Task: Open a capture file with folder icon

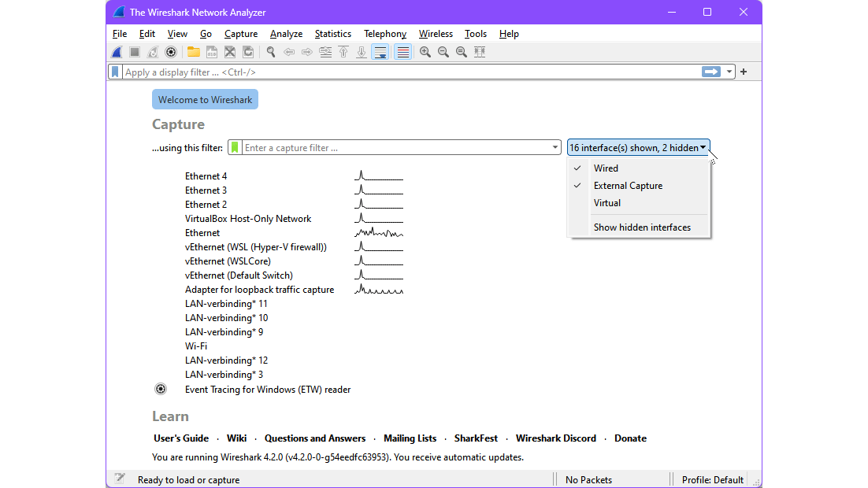Action: 193,52
